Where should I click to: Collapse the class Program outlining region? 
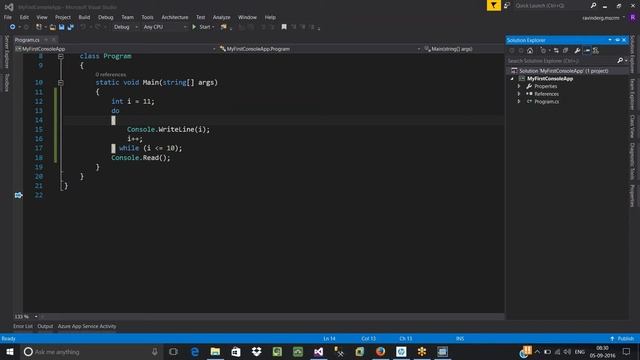click(61, 56)
